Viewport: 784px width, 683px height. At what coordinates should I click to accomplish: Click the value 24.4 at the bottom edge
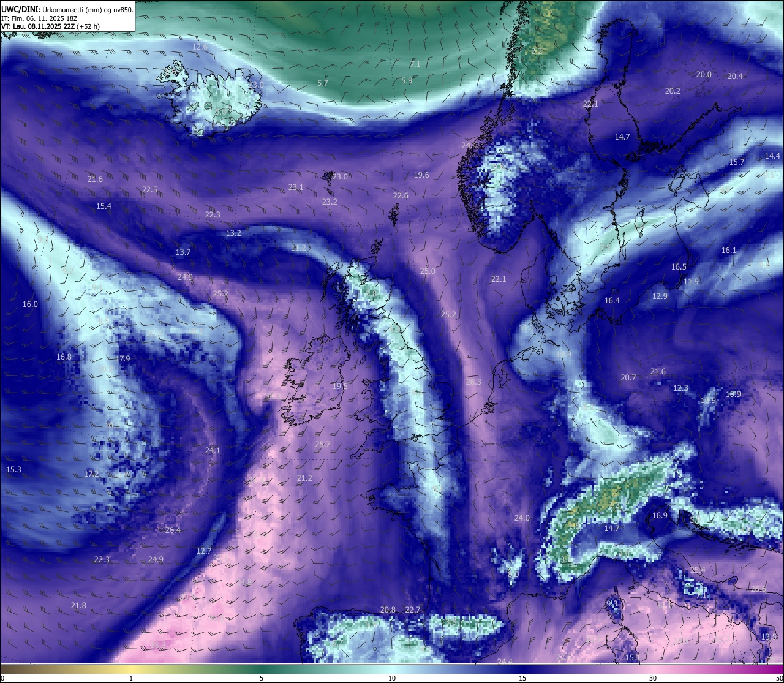pyautogui.click(x=505, y=662)
